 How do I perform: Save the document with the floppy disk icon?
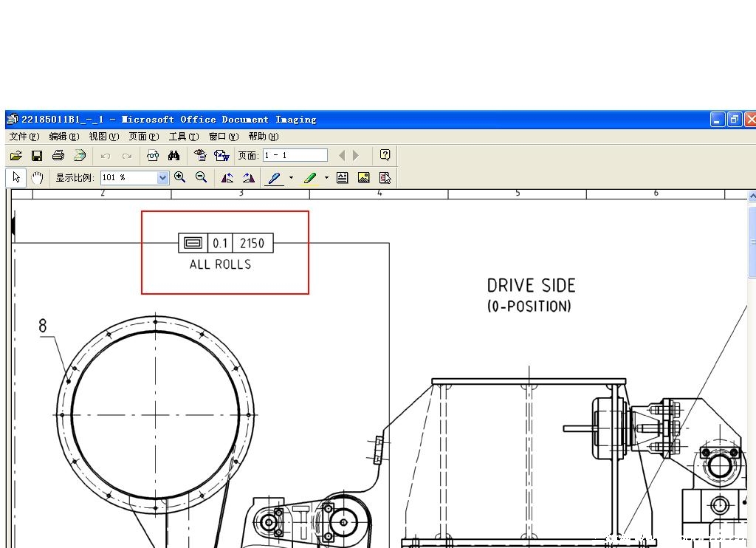37,155
